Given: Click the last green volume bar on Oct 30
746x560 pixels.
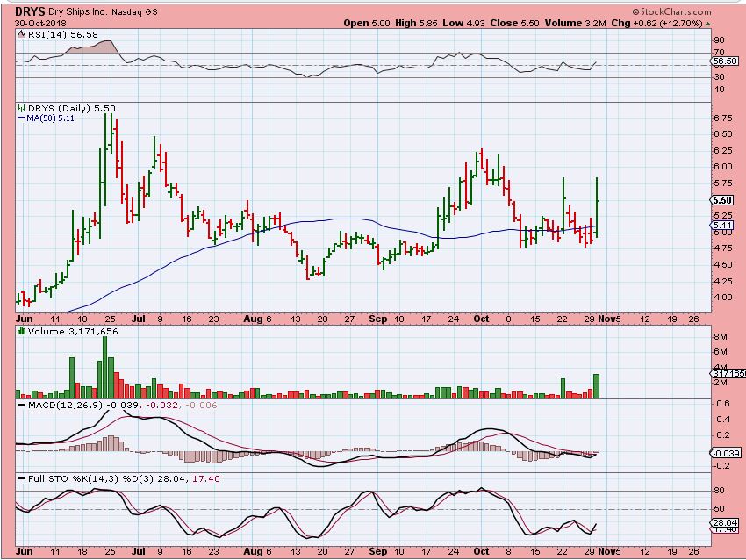Looking at the screenshot, I should tap(596, 386).
